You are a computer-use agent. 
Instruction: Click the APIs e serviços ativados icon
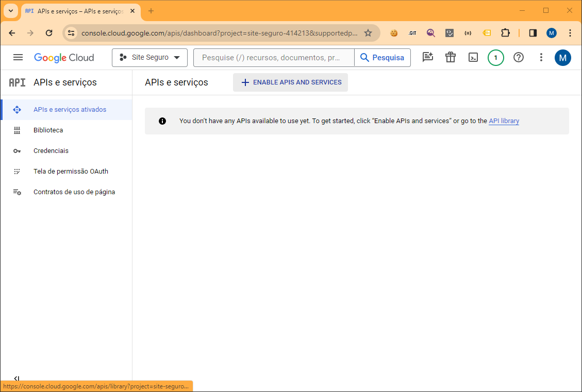coord(17,109)
